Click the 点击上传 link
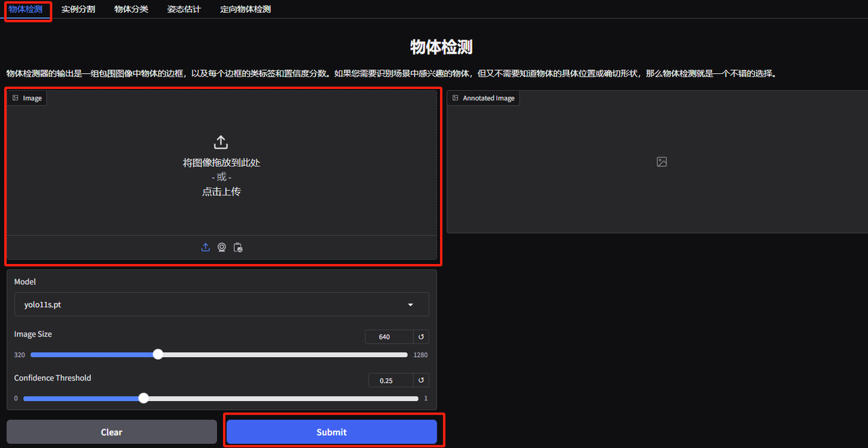Viewport: 868px width, 448px height. point(221,191)
